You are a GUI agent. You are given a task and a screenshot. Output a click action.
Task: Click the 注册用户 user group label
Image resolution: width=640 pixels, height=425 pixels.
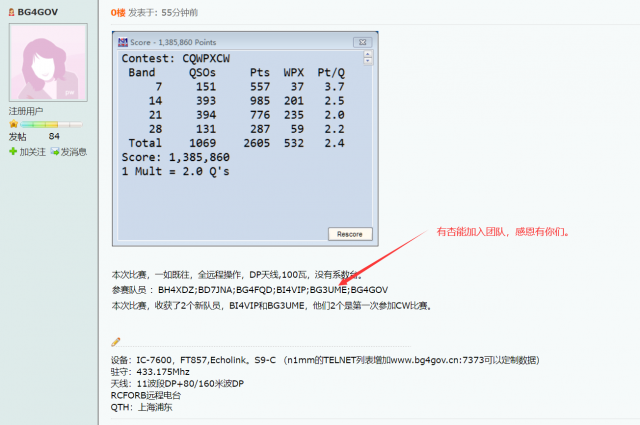26,111
